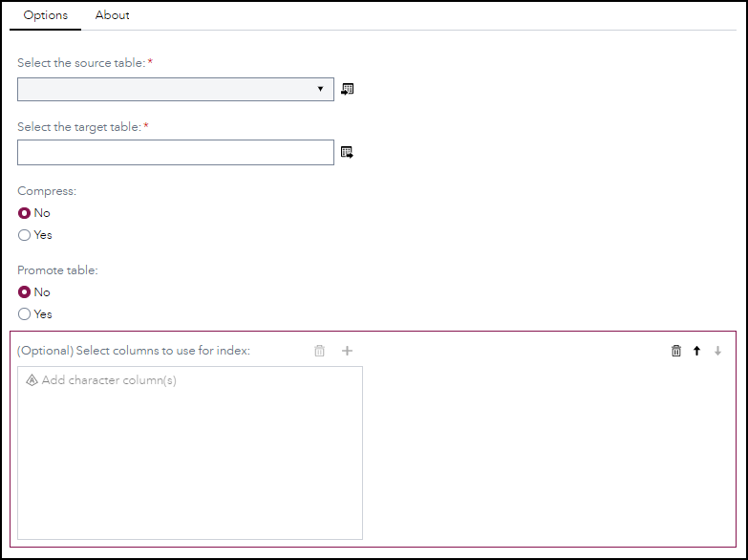This screenshot has width=748, height=560.
Task: Click the 'Select the source table:' label
Action: click(81, 63)
